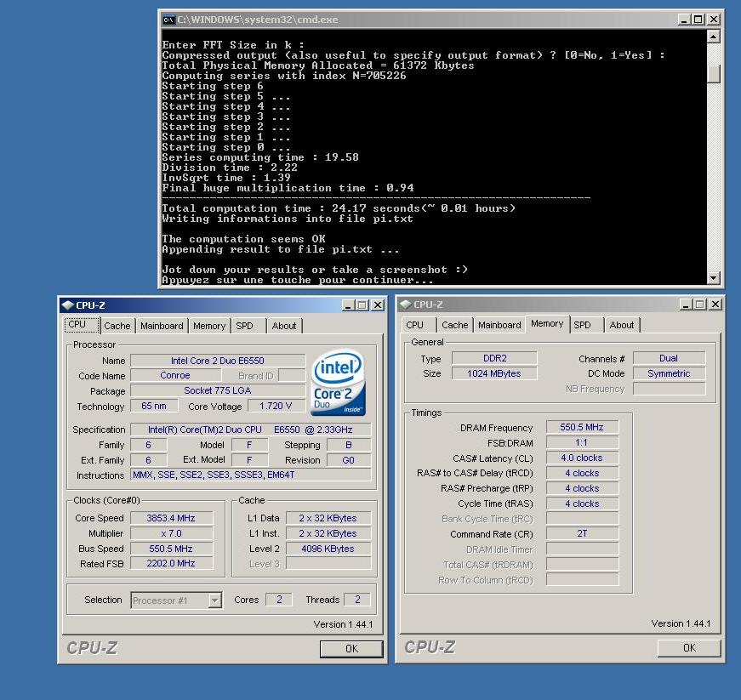Click the Bus Speed value 550.5 MHz
Viewport: 741px width, 700px height.
click(171, 549)
